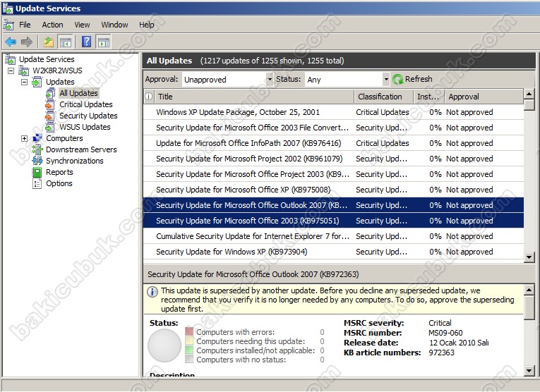Click the Refresh button label

click(x=419, y=79)
